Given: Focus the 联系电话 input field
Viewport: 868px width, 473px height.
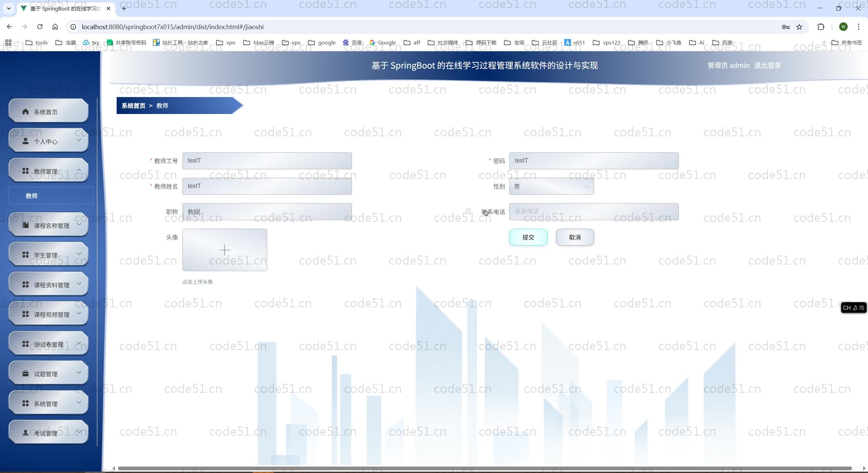Looking at the screenshot, I should point(594,212).
